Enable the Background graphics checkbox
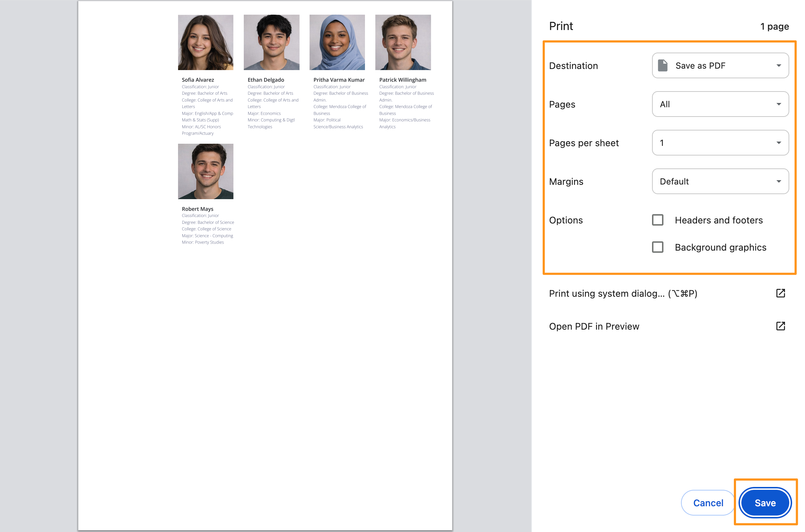Image resolution: width=805 pixels, height=532 pixels. (658, 247)
